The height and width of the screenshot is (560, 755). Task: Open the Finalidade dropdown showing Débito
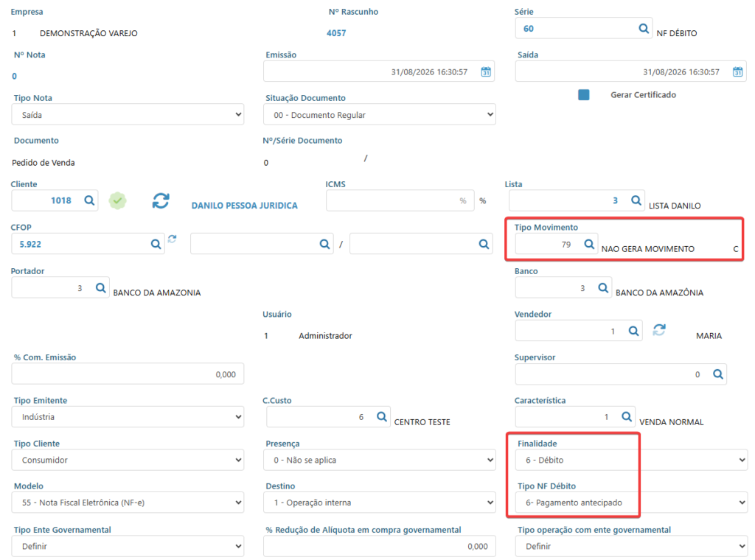(631, 460)
